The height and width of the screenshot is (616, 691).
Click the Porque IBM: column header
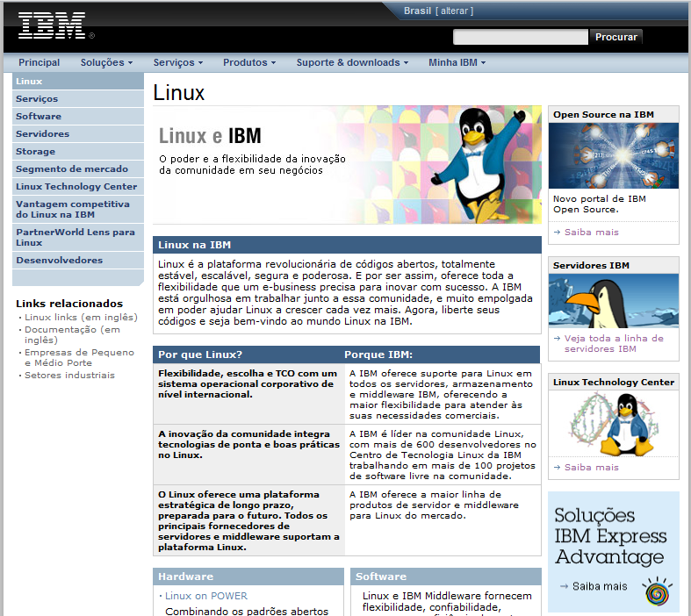[378, 355]
